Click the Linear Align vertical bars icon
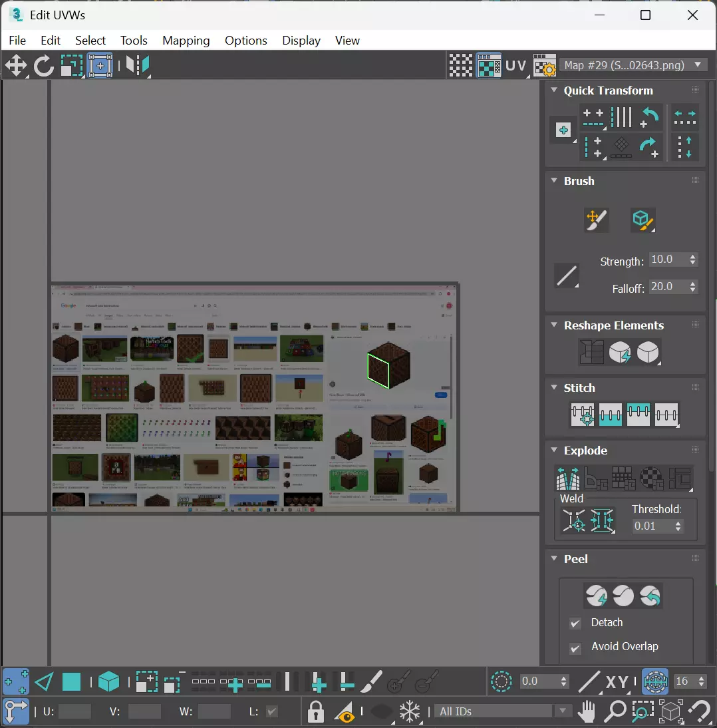This screenshot has width=717, height=728. (x=621, y=118)
